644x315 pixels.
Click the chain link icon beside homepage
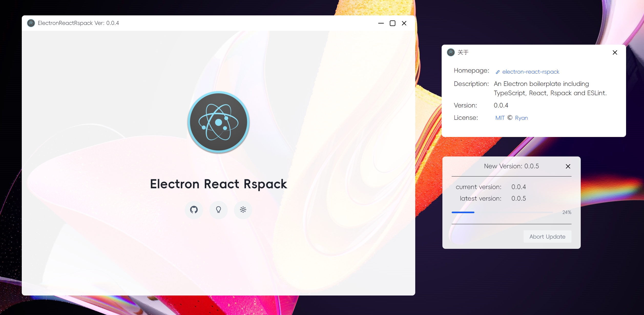(x=497, y=72)
